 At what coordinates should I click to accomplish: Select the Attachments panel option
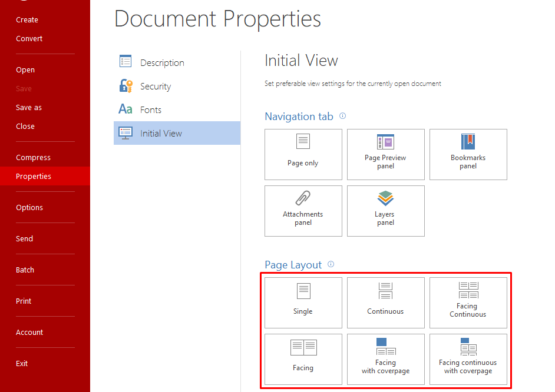(x=303, y=211)
